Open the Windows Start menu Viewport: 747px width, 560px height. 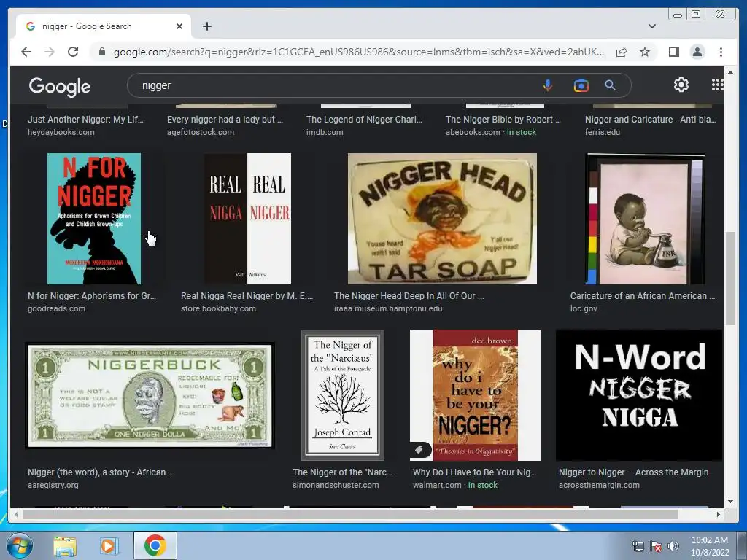pos(20,545)
